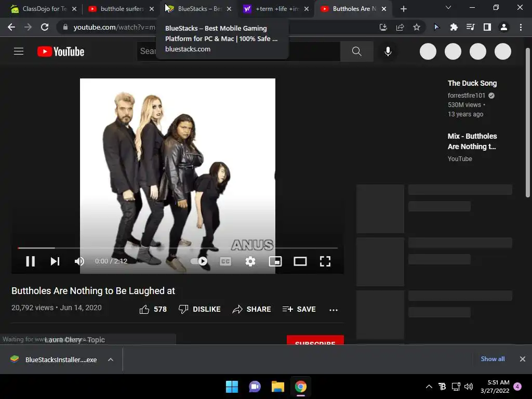This screenshot has width=532, height=399.
Task: Open The Duck Song recommended video
Action: pos(472,83)
